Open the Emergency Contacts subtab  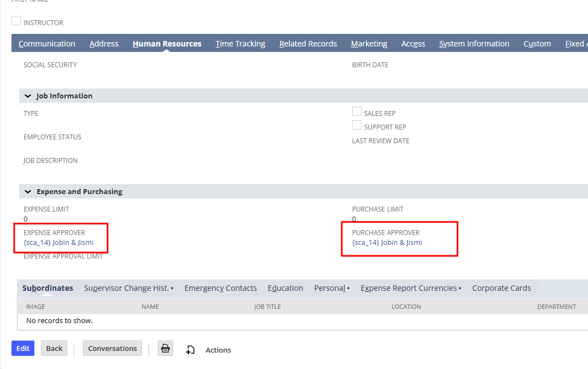point(220,288)
